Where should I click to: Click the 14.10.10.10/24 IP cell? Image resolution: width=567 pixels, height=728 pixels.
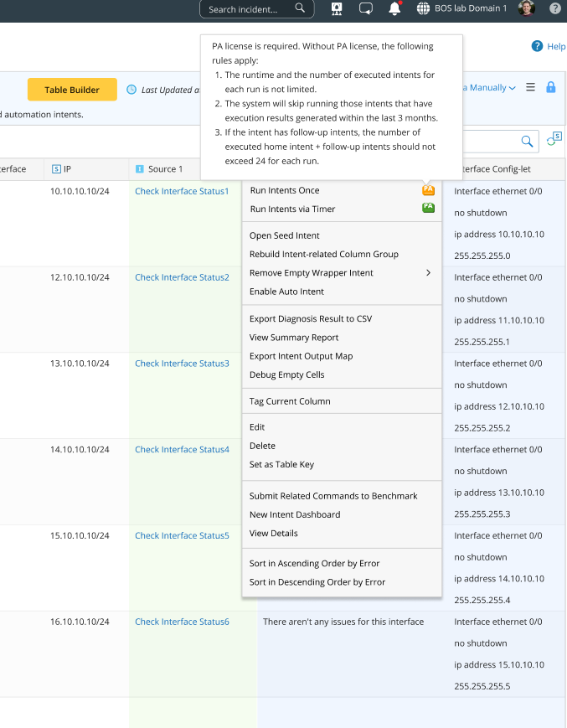pos(80,449)
